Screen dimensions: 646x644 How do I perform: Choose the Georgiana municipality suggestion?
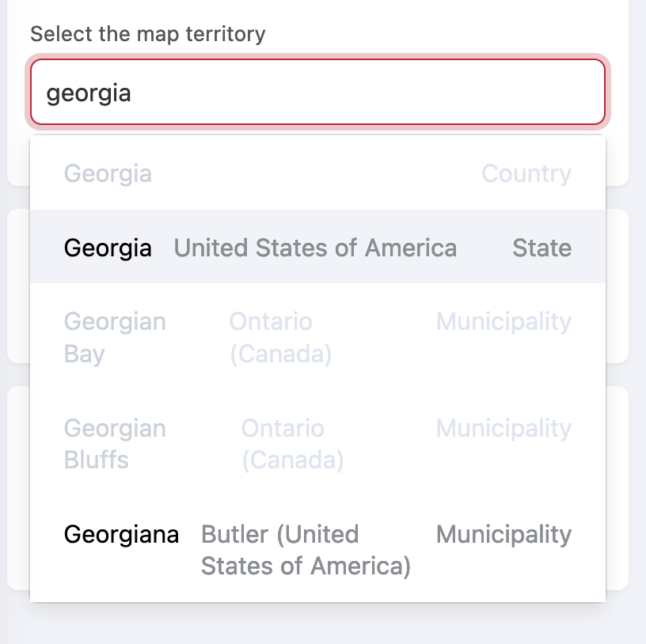tap(317, 550)
